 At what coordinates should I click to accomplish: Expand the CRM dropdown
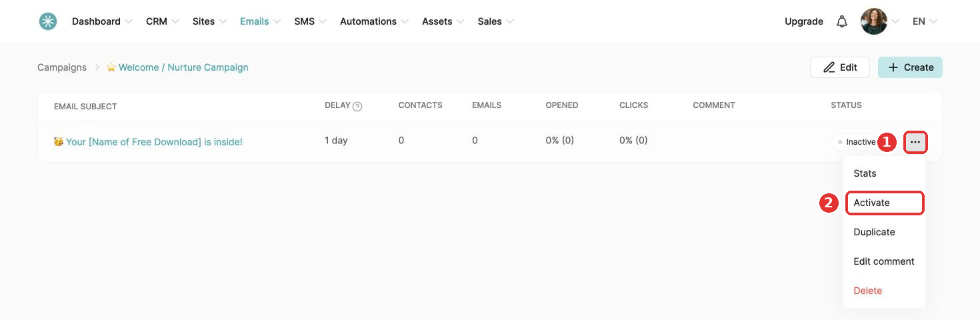tap(163, 21)
